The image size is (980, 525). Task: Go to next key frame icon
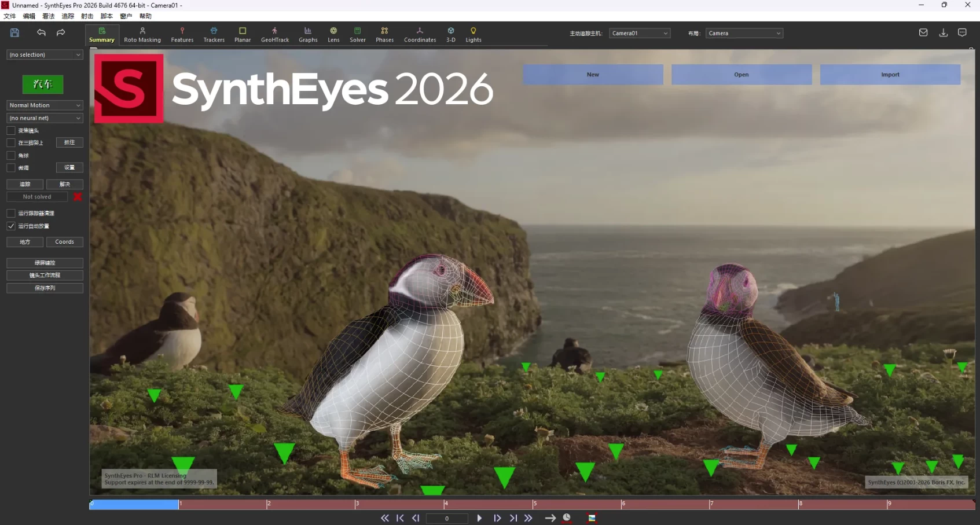point(513,518)
